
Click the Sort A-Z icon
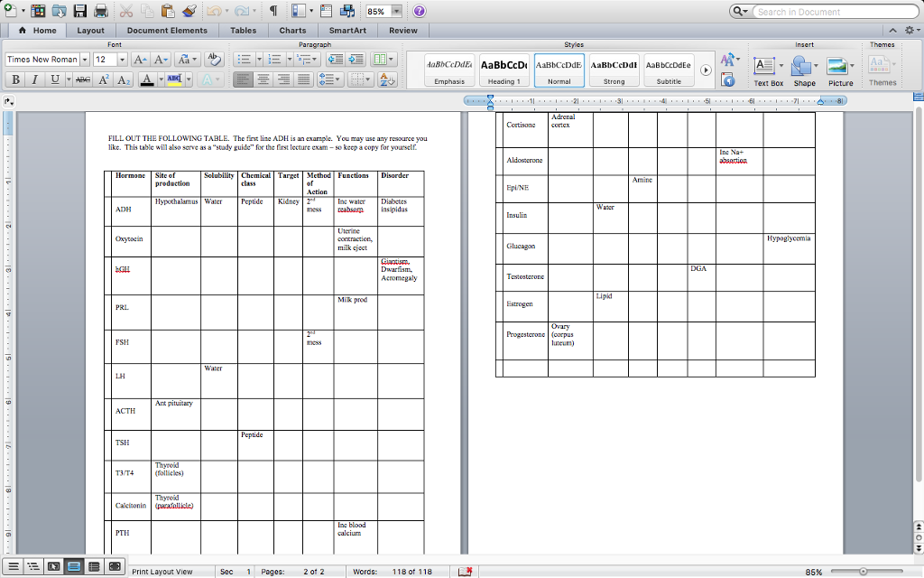point(387,79)
